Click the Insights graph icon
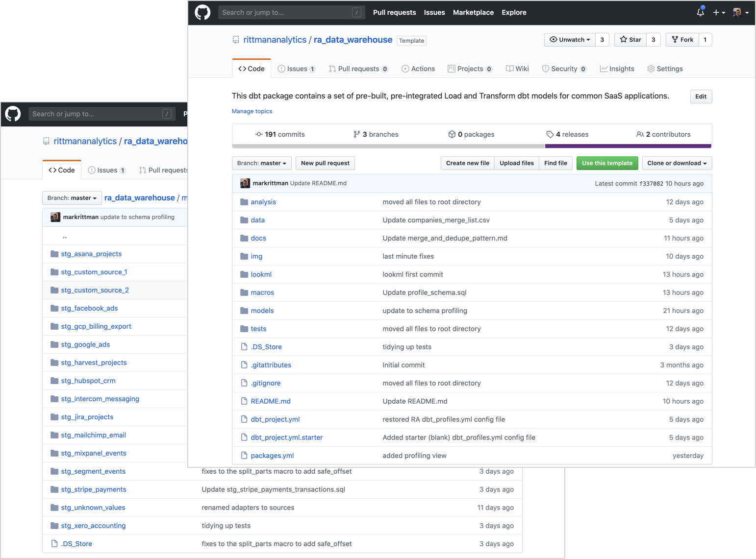The width and height of the screenshot is (756, 559). coord(604,69)
